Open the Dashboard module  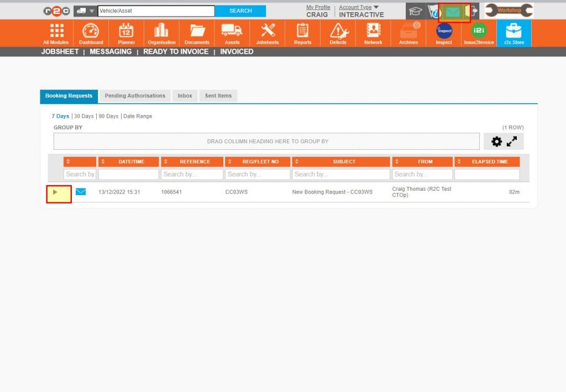[91, 32]
